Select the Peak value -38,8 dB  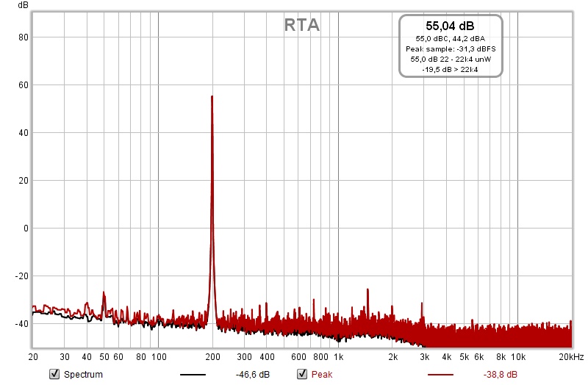[x=501, y=375]
